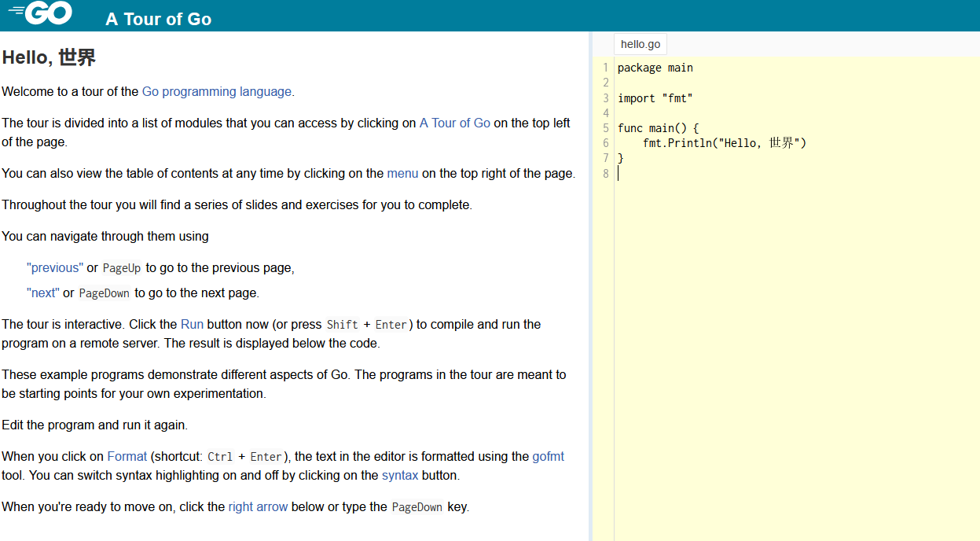Click the PageDown key label beside "next"

coord(105,293)
